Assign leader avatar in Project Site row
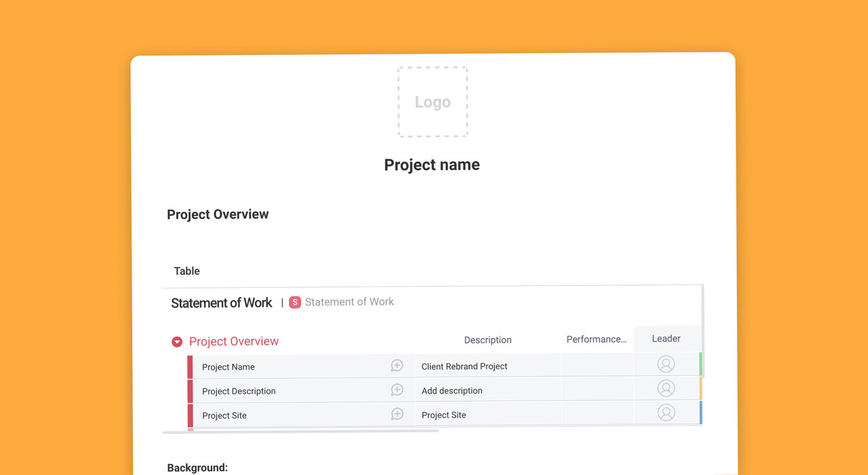 tap(666, 413)
